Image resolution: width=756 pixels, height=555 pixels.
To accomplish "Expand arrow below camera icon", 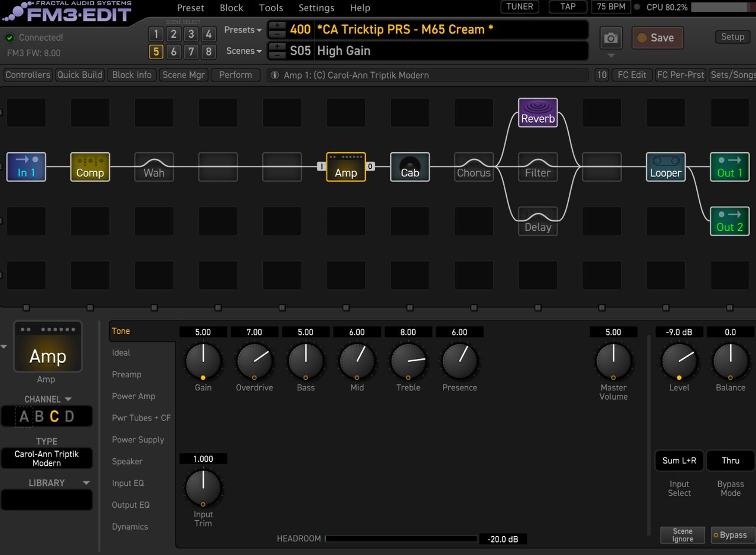I will pos(611,56).
